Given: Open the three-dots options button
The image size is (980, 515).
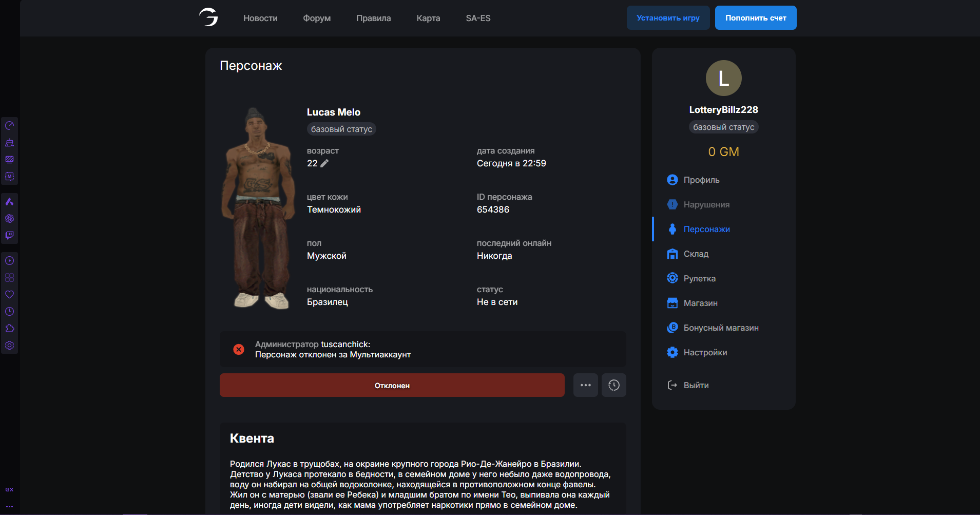Looking at the screenshot, I should point(586,385).
